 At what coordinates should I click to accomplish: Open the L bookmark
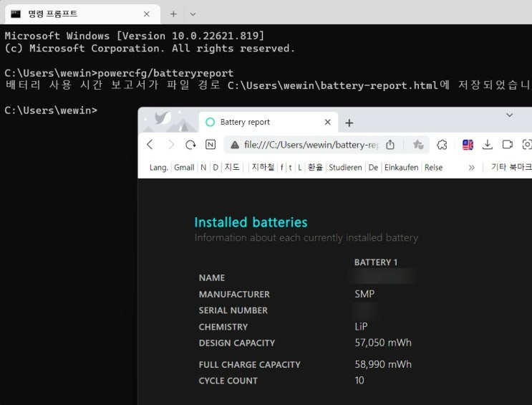pyautogui.click(x=299, y=167)
